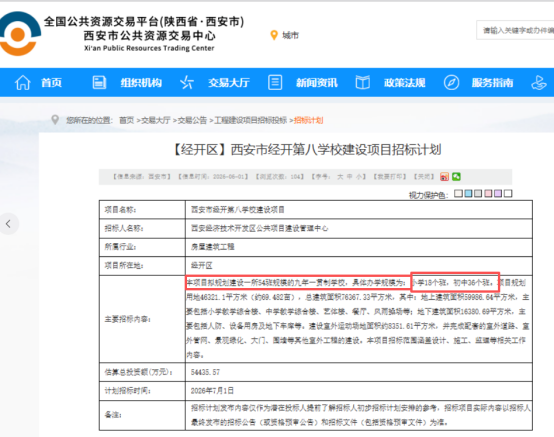The width and height of the screenshot is (554, 437).
Task: Click the 组织机构 document icon
Action: click(x=99, y=83)
